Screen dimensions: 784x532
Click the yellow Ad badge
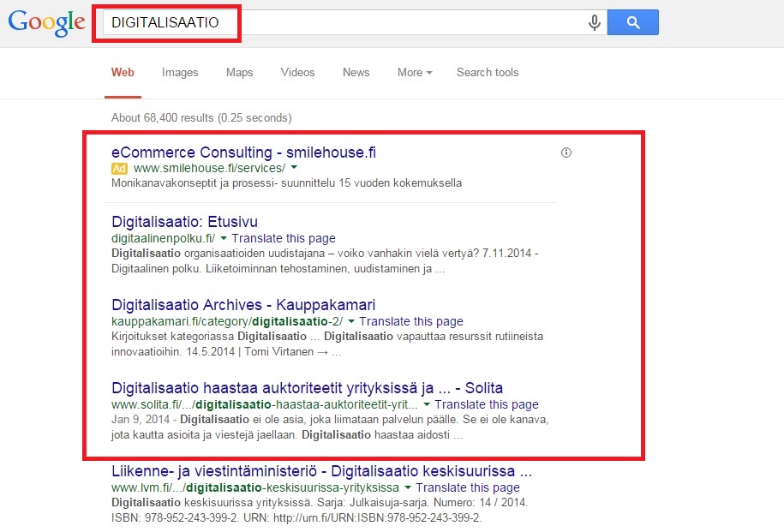[x=119, y=169]
